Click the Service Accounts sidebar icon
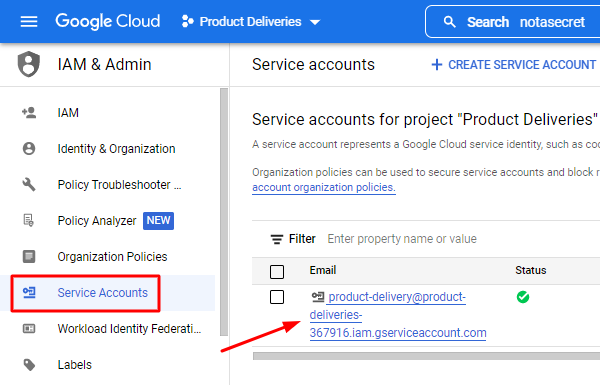 tap(29, 293)
